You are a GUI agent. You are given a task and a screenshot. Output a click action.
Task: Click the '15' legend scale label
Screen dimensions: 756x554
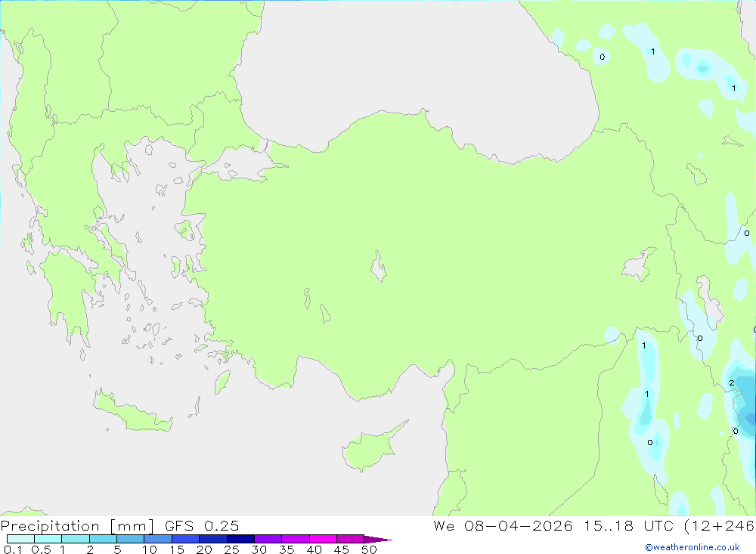pos(176,549)
